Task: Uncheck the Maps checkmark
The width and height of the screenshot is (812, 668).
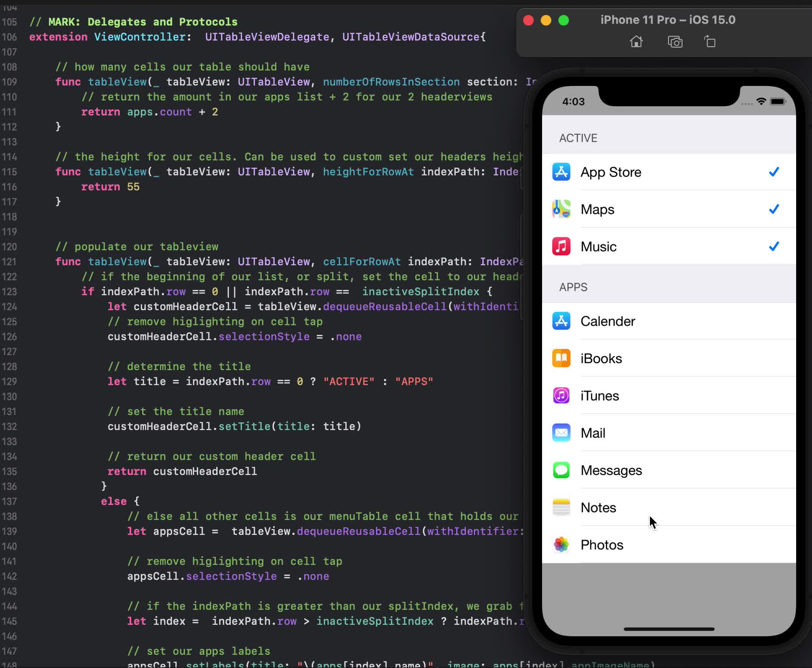Action: [774, 209]
